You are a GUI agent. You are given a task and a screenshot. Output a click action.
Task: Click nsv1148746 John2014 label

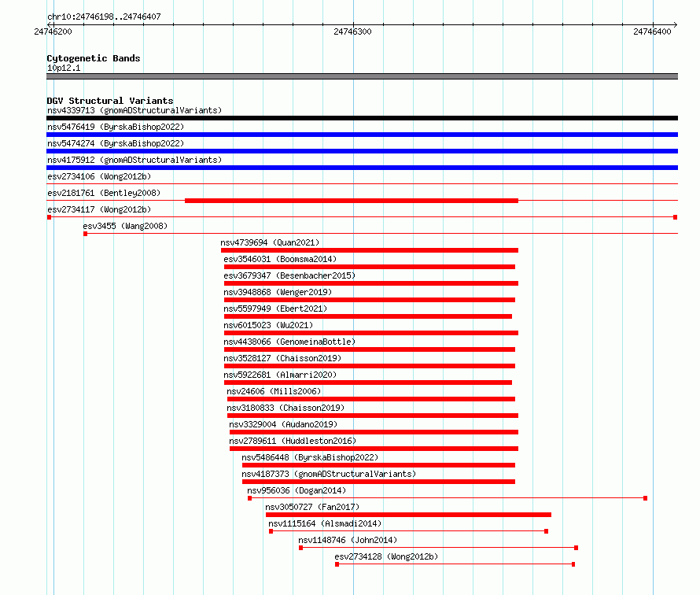click(x=348, y=540)
